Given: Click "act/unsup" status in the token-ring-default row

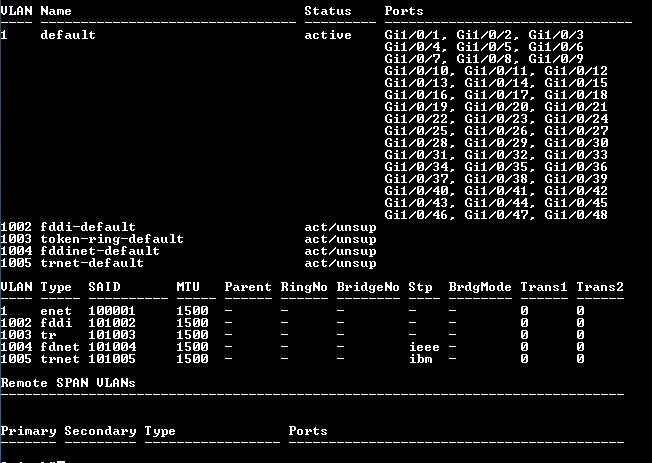Looking at the screenshot, I should 340,240.
